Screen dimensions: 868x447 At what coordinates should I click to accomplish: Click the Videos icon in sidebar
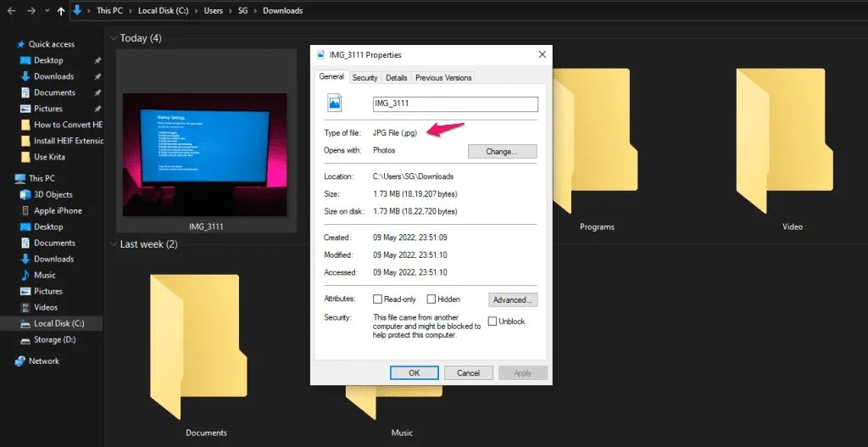point(25,307)
